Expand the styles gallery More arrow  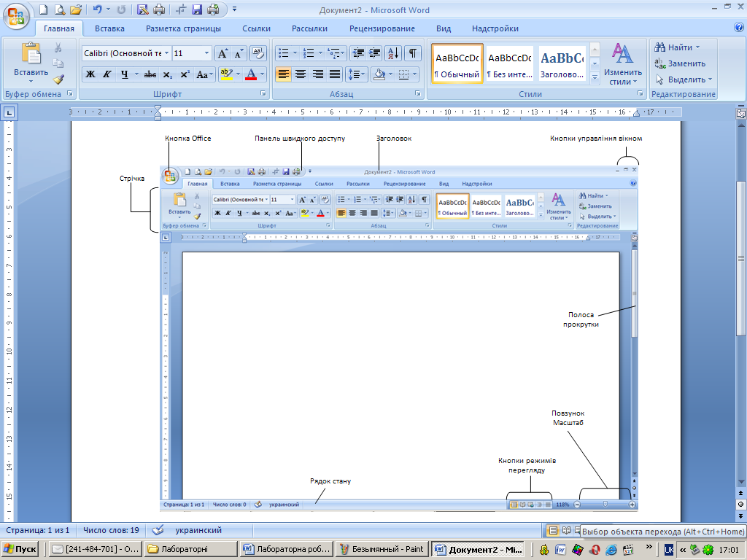pos(595,77)
